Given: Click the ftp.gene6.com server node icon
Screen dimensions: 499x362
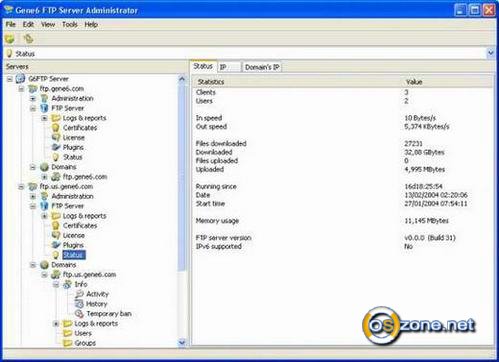Looking at the screenshot, I should (x=32, y=89).
